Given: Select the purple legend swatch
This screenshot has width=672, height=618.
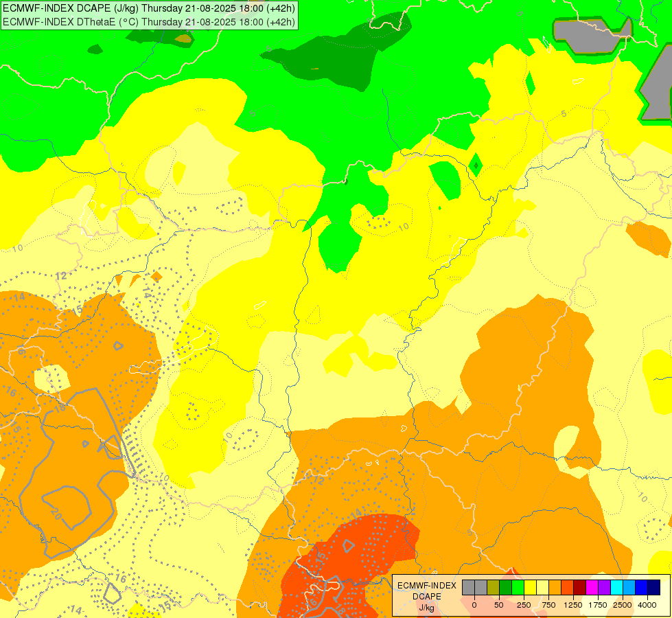Looking at the screenshot, I should tap(604, 588).
